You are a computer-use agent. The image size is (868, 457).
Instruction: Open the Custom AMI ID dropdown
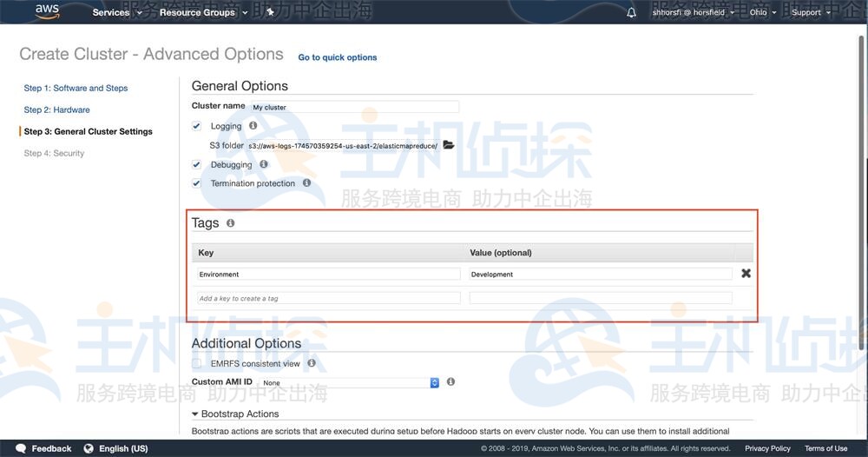coord(349,382)
